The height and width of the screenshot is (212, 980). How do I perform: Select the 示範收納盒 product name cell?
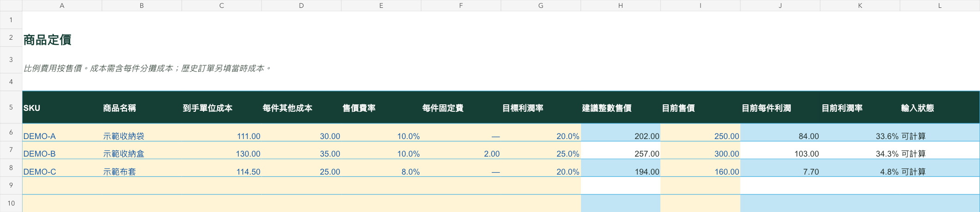(142, 150)
